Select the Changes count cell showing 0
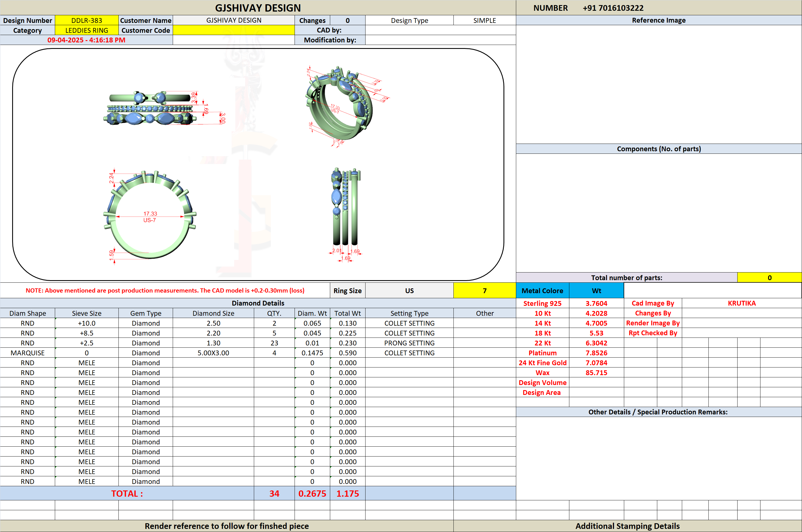 point(347,20)
